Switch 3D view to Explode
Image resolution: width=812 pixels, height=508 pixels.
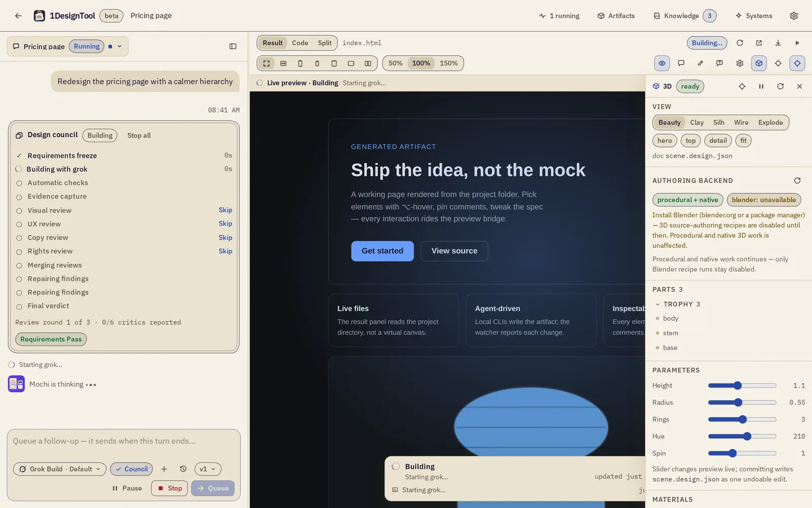(x=770, y=122)
